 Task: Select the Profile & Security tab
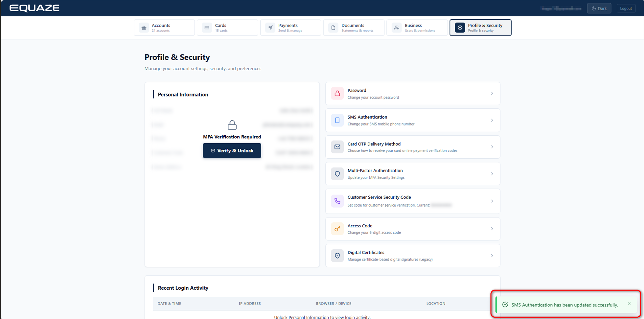click(481, 28)
